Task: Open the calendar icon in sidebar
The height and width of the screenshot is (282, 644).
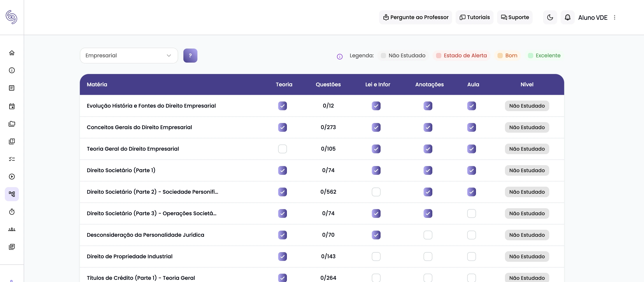Action: [12, 106]
